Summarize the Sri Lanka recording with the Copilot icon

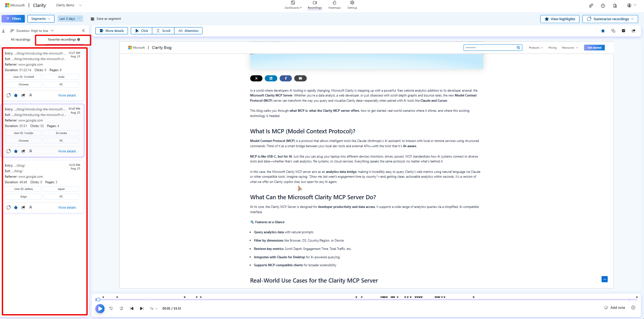(x=9, y=151)
